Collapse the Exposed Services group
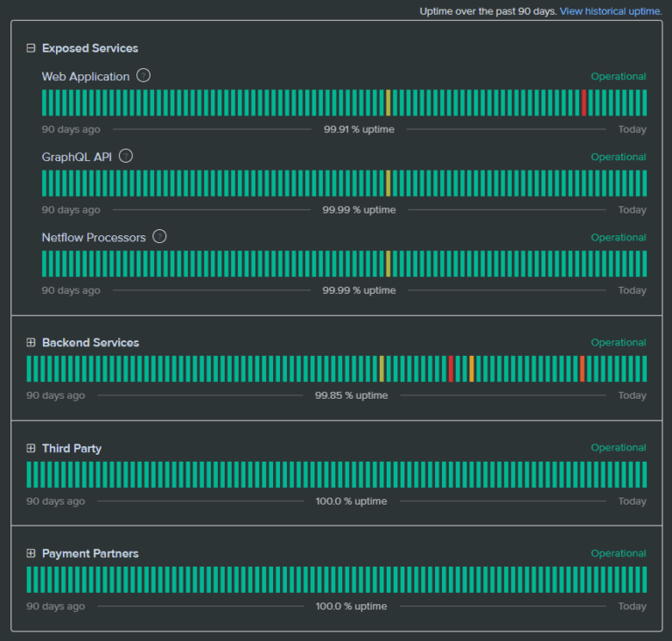This screenshot has width=672, height=641. point(31,48)
